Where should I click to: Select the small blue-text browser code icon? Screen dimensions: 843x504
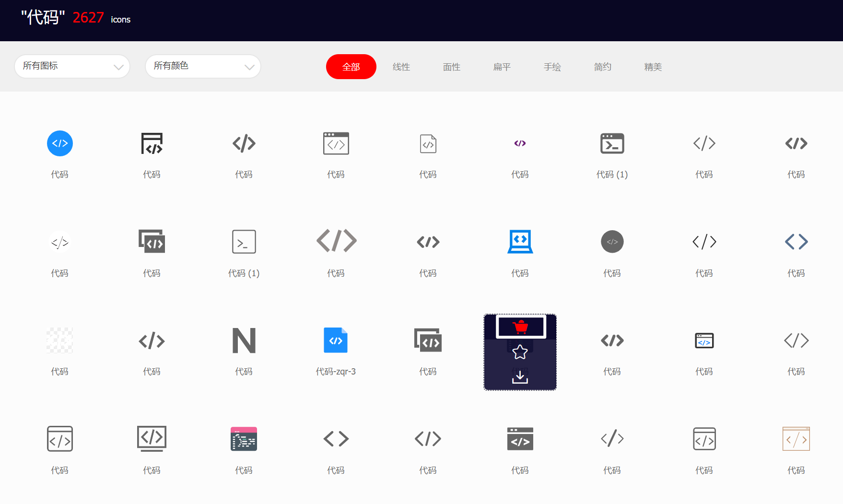[704, 340]
